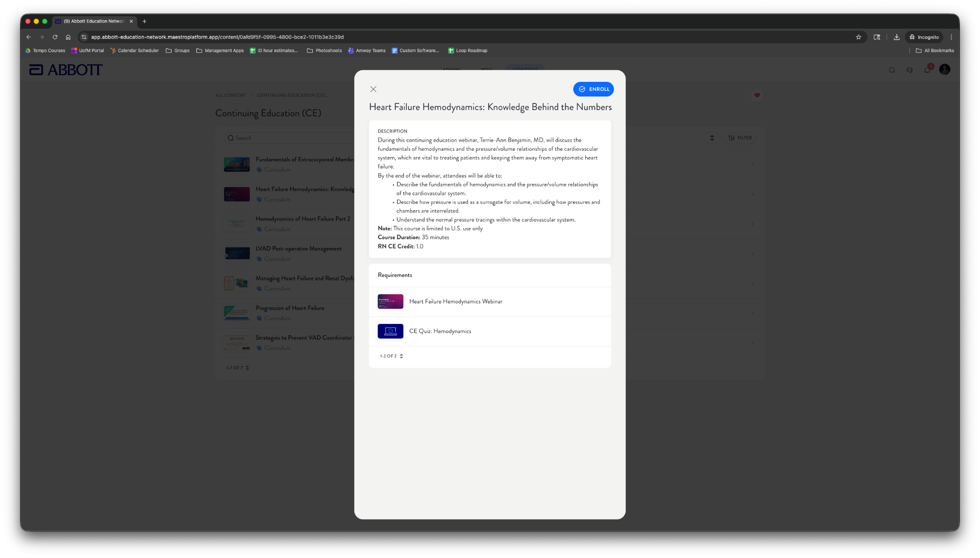Toggle the heart favorite button

757,95
